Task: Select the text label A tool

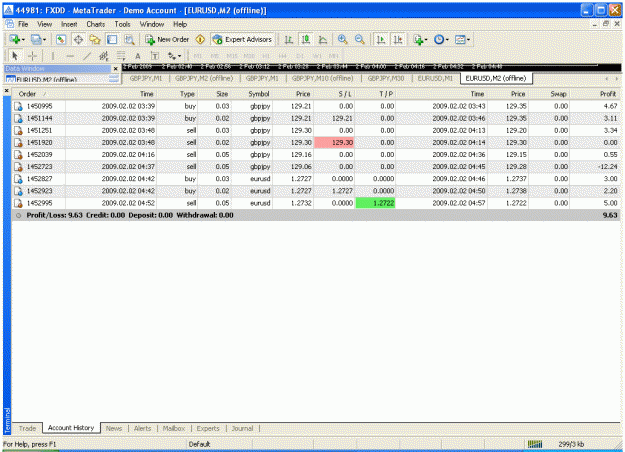Action: (x=138, y=56)
